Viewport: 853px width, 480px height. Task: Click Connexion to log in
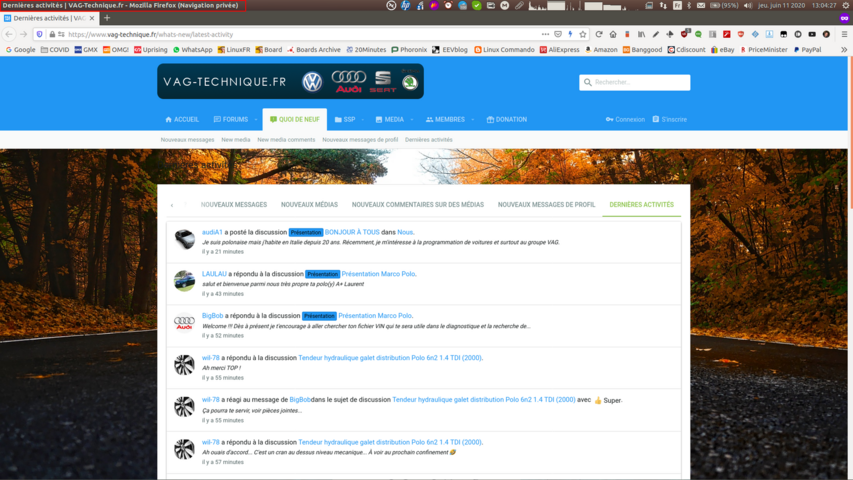(x=625, y=119)
